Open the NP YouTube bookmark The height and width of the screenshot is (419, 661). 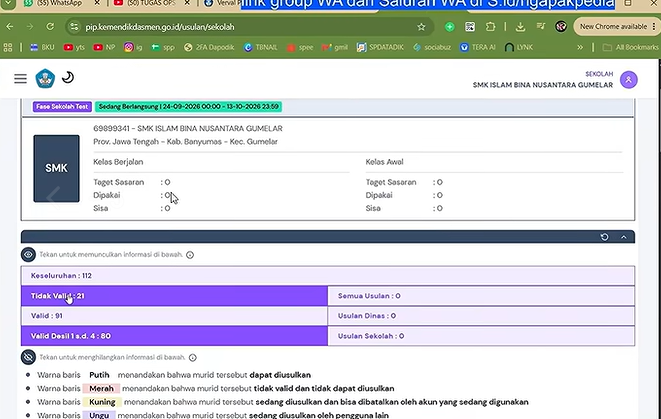104,47
